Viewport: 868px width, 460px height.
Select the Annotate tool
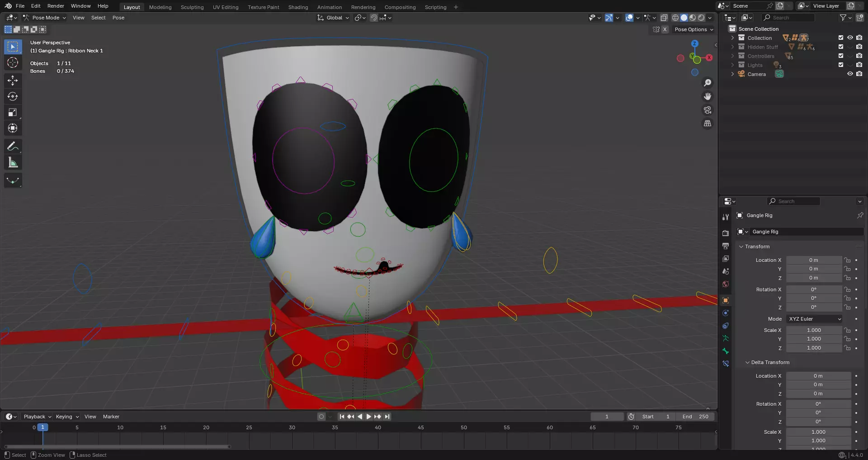point(13,146)
